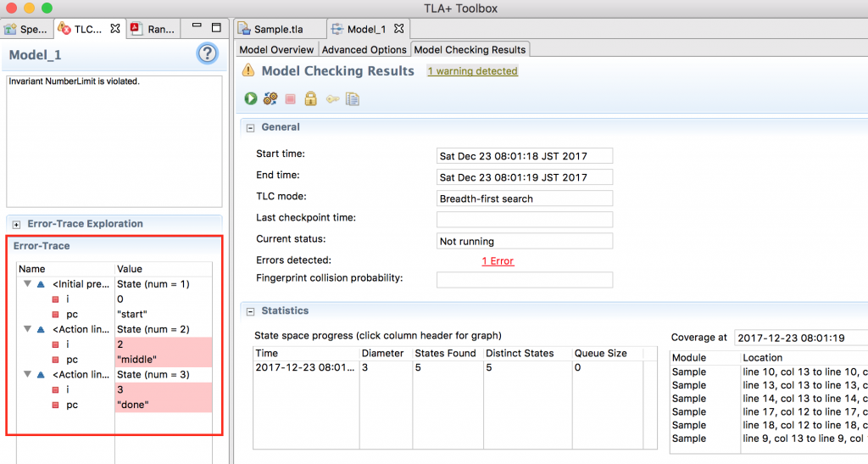Click the Last checkpoint time field
The width and height of the screenshot is (868, 464).
tap(524, 219)
